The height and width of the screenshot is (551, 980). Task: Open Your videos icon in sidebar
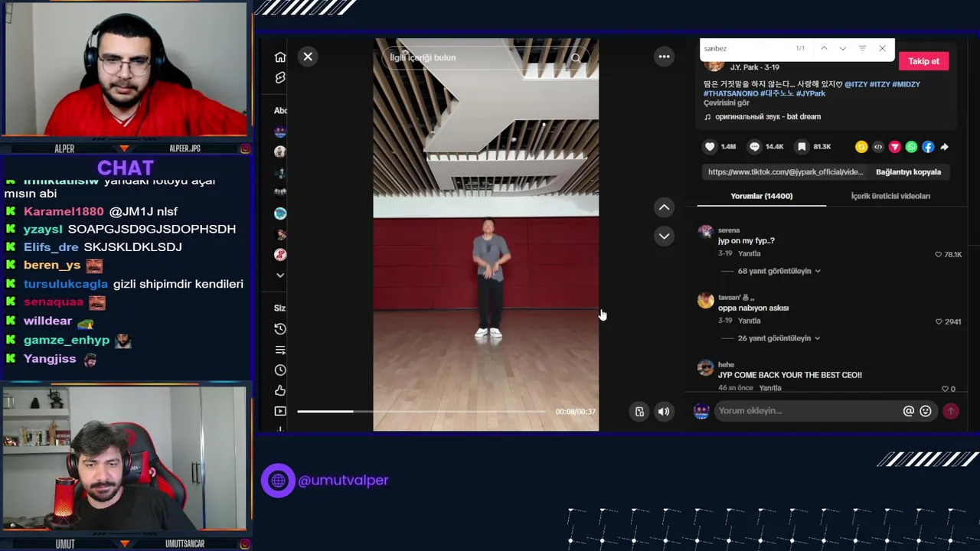pyautogui.click(x=280, y=412)
